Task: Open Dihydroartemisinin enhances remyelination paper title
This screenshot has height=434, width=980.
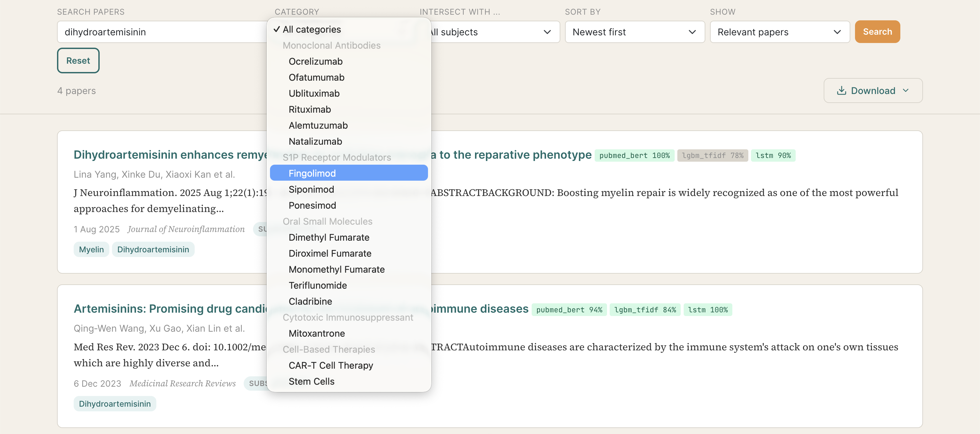Action: (333, 155)
